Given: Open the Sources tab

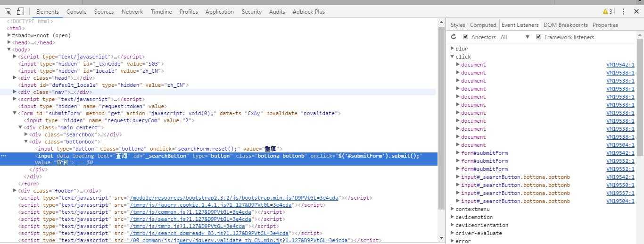Looking at the screenshot, I should coord(104,11).
